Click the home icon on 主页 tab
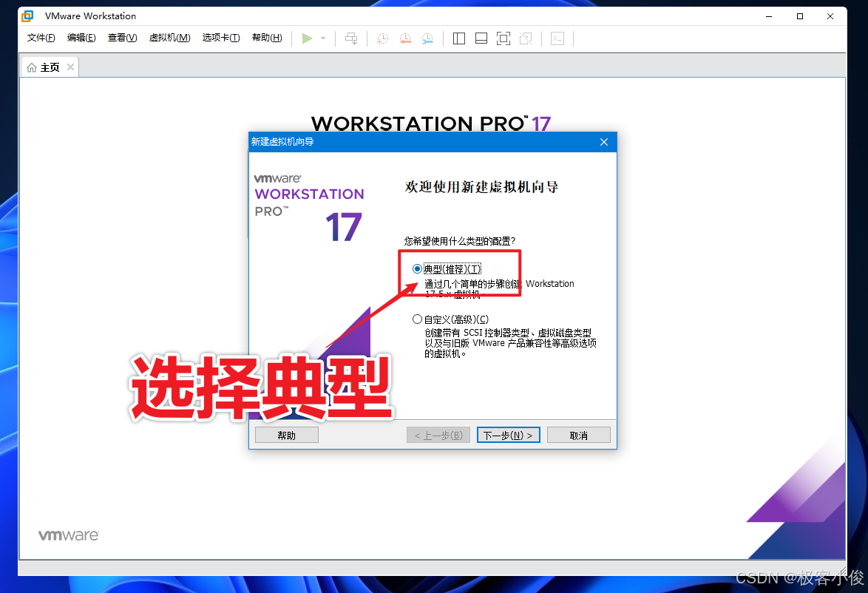 [32, 67]
